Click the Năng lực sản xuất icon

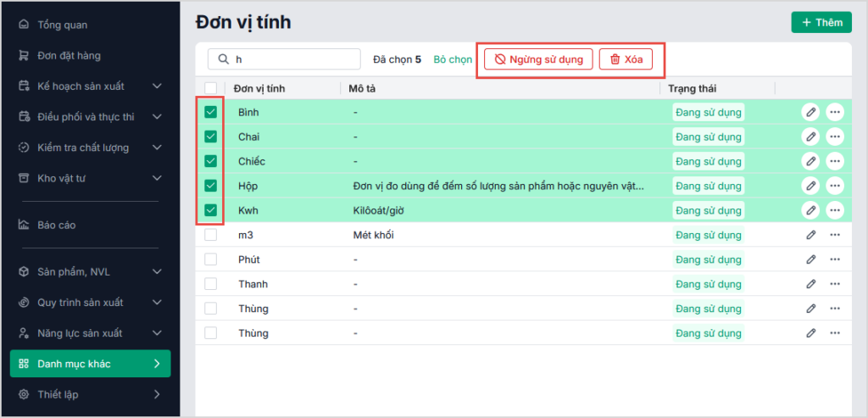(24, 332)
